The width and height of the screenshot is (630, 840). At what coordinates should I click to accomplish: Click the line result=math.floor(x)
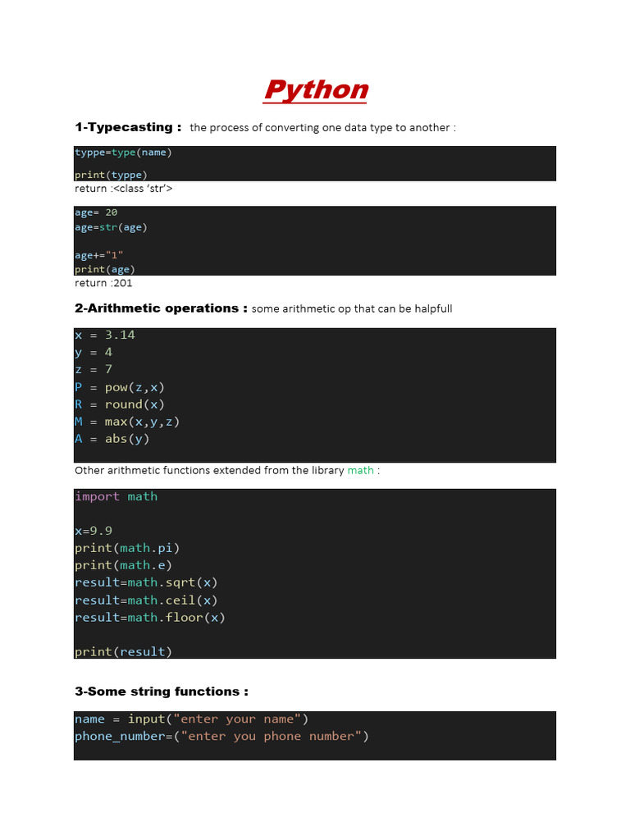pos(149,617)
